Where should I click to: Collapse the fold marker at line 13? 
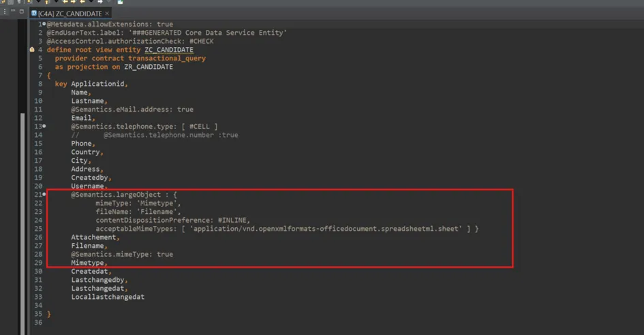pyautogui.click(x=44, y=127)
